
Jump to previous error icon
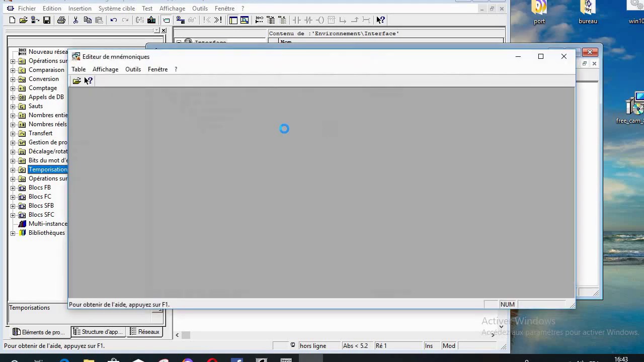(x=206, y=20)
